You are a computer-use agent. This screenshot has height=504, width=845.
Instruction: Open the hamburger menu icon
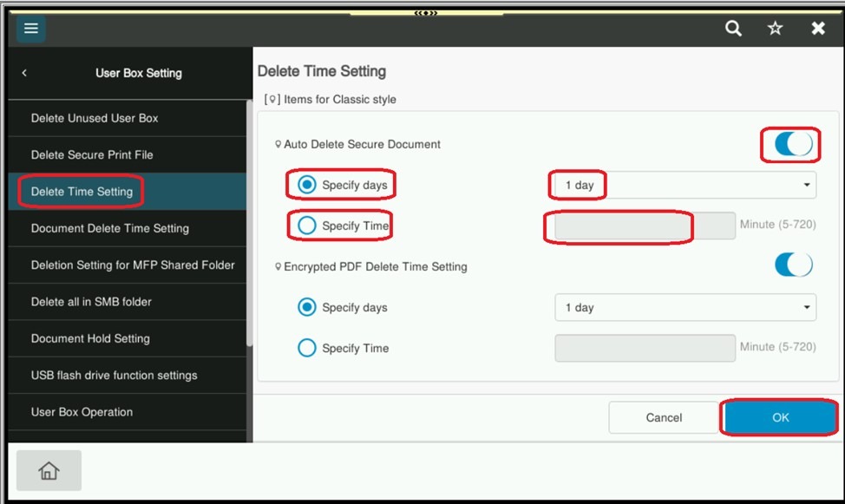point(31,29)
